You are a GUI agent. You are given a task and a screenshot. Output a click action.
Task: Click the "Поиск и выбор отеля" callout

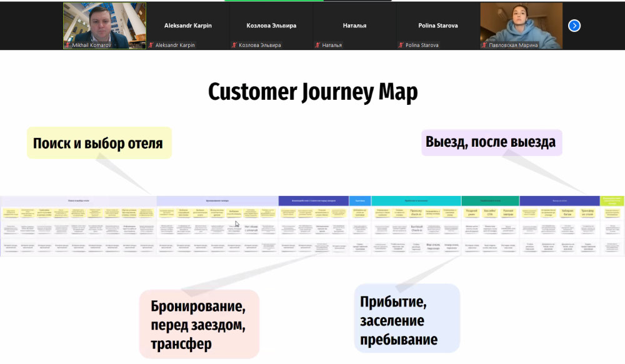pos(98,143)
